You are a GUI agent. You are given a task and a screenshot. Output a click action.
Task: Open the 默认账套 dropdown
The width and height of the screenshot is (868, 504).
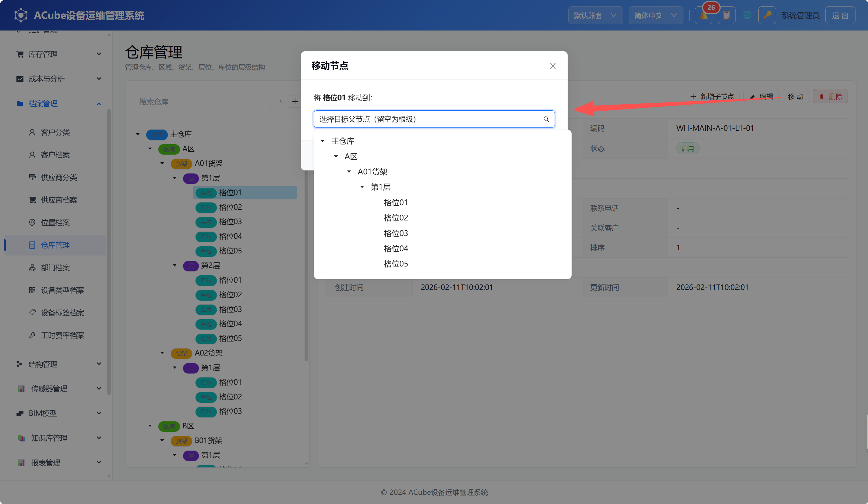tap(595, 16)
